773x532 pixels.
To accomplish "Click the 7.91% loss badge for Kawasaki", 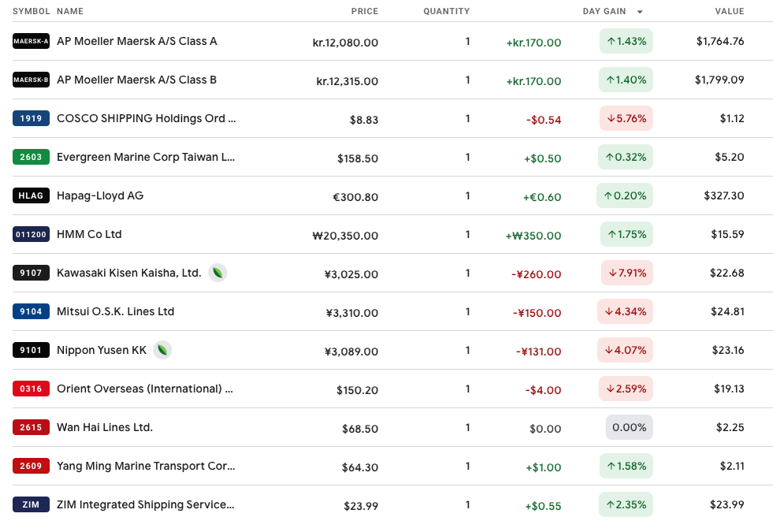I will coord(627,273).
